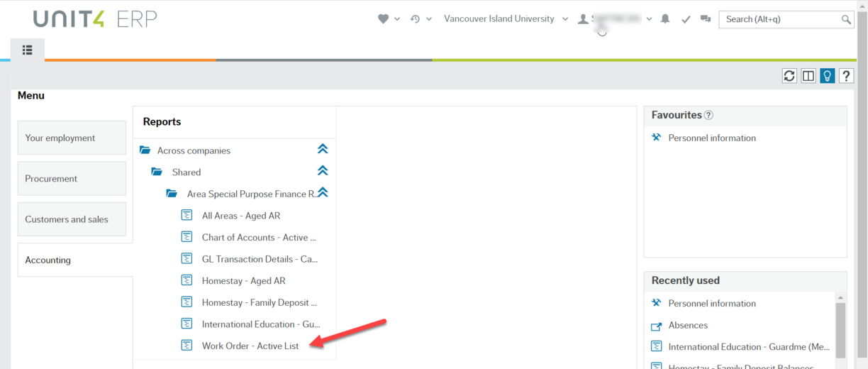Click report icon beside All Areas - Aged AR

[x=187, y=215]
